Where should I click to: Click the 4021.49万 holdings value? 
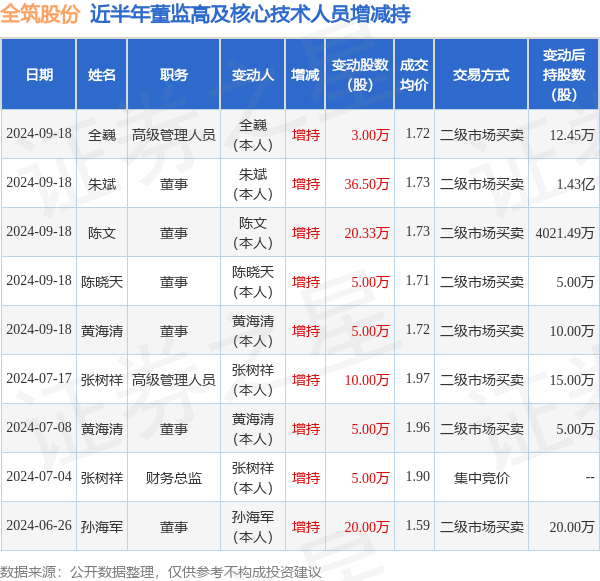click(x=565, y=233)
